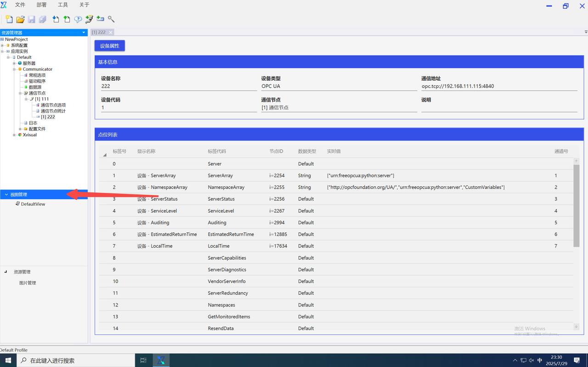588x367 pixels.
Task: Collapse the Communicator tree node
Action: (14, 69)
